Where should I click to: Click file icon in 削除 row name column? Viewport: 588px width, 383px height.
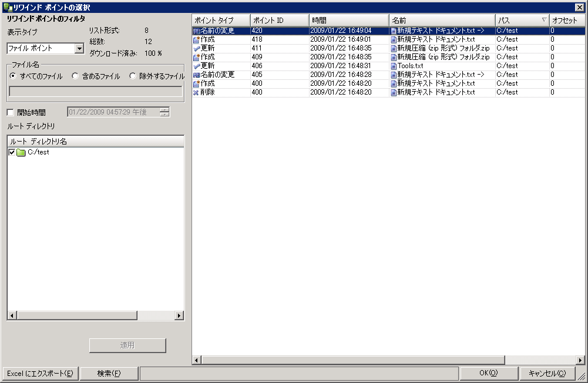pyautogui.click(x=394, y=92)
